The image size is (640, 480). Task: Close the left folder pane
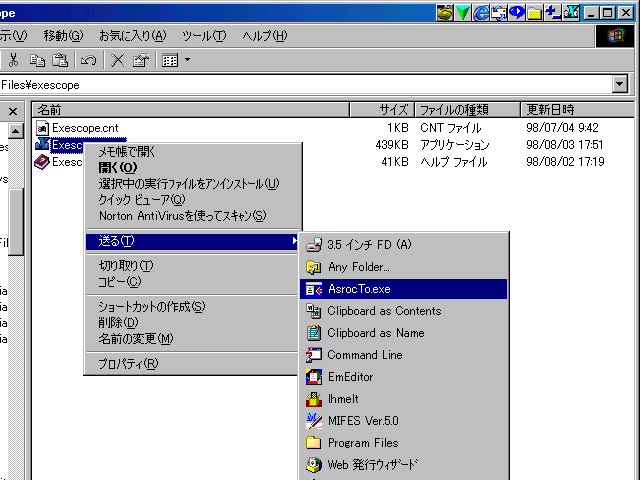pos(13,111)
